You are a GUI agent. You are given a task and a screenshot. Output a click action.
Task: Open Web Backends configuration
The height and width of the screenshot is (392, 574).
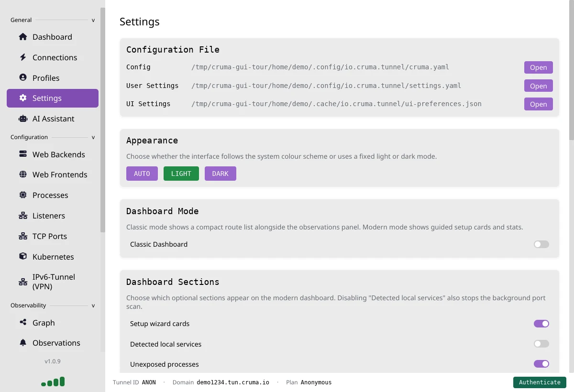[53, 154]
